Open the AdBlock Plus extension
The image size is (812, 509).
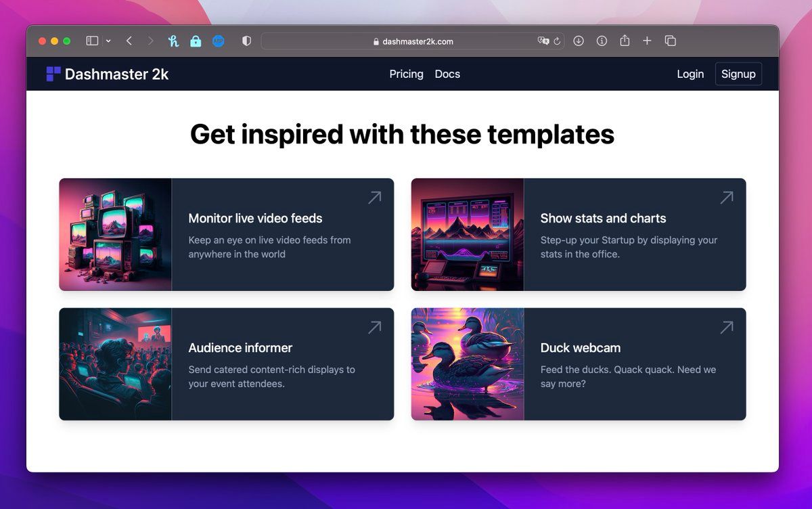click(219, 41)
